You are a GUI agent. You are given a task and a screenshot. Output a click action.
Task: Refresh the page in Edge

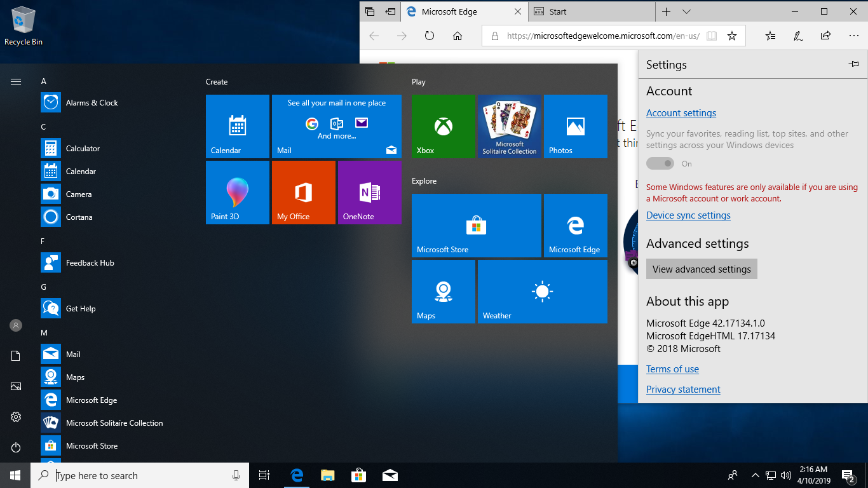tap(430, 36)
